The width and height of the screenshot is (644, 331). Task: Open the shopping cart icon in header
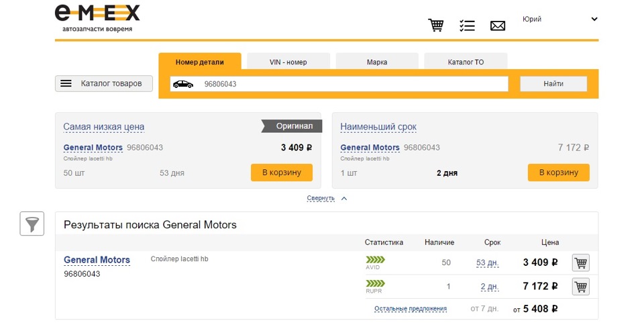(x=436, y=26)
